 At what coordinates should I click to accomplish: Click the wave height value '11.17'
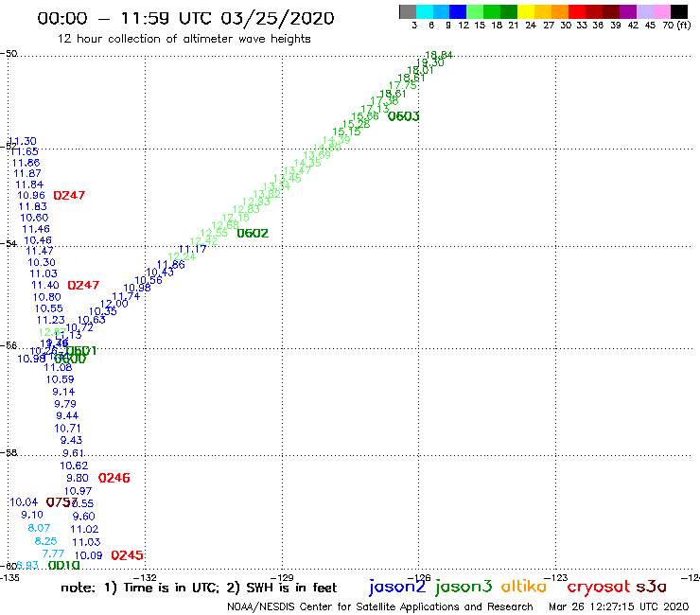[192, 249]
